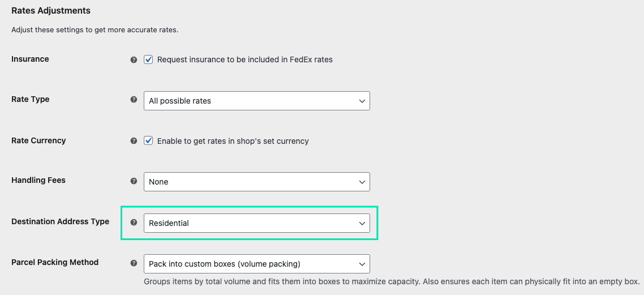The image size is (644, 295).
Task: Click the Handling Fees chevron arrow
Action: (x=362, y=182)
